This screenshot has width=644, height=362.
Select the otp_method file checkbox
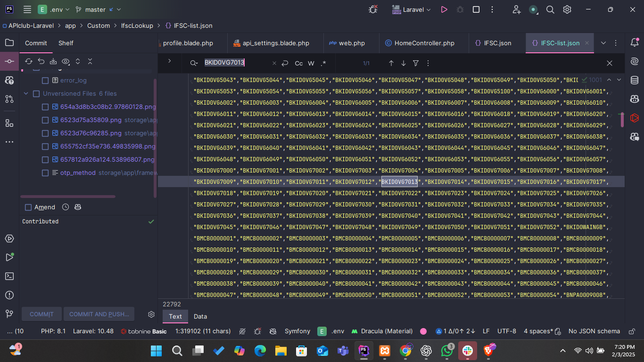coord(45,173)
